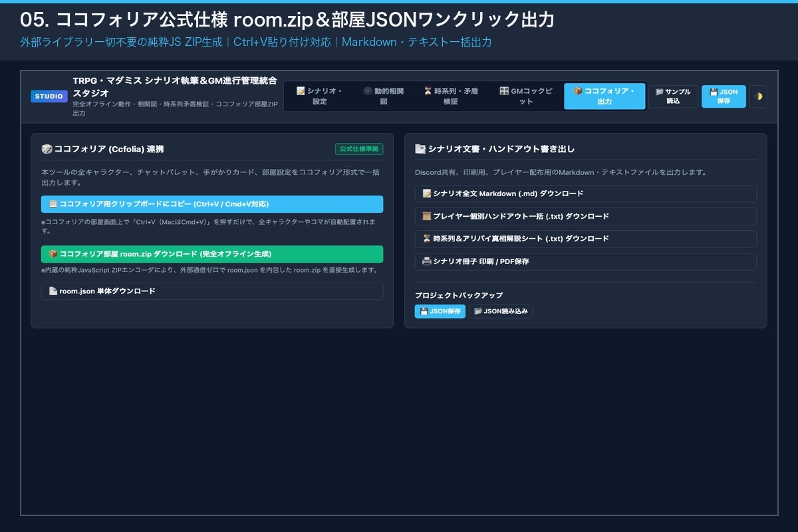798x532 pixels.
Task: Click the document icon beside シナリオ文書 heading
Action: [420, 149]
